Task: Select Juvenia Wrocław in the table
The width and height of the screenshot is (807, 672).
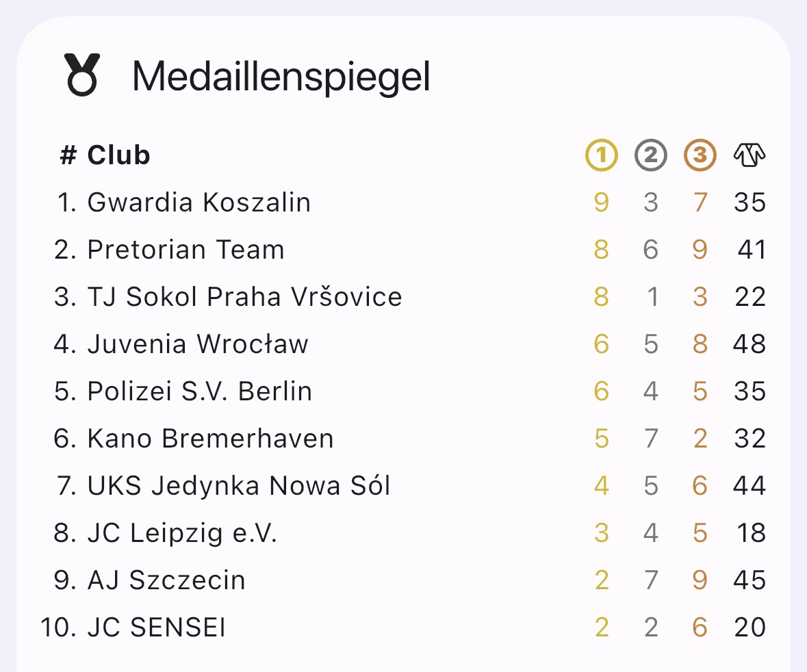Action: pos(198,344)
